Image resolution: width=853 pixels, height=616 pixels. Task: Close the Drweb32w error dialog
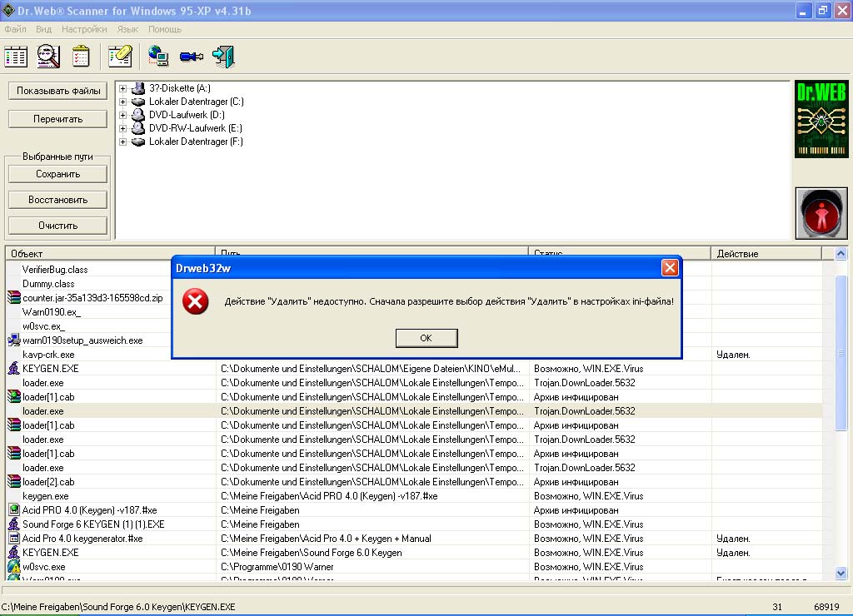click(x=670, y=267)
